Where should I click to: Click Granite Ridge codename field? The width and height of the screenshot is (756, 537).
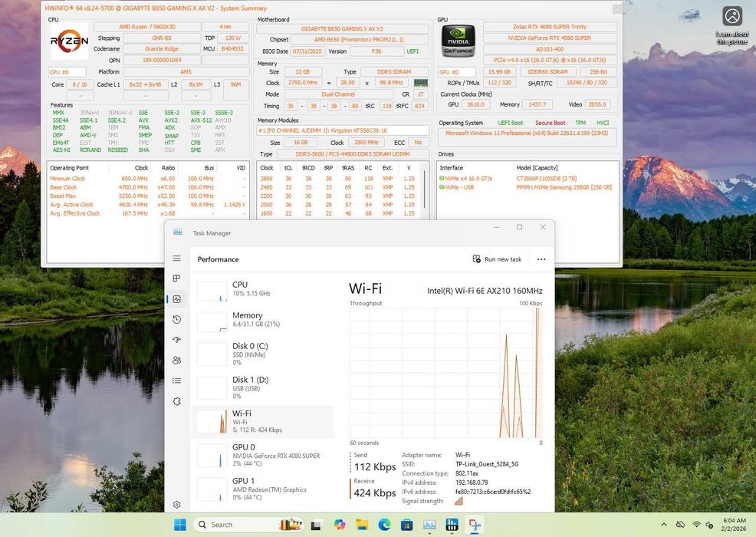tap(162, 49)
